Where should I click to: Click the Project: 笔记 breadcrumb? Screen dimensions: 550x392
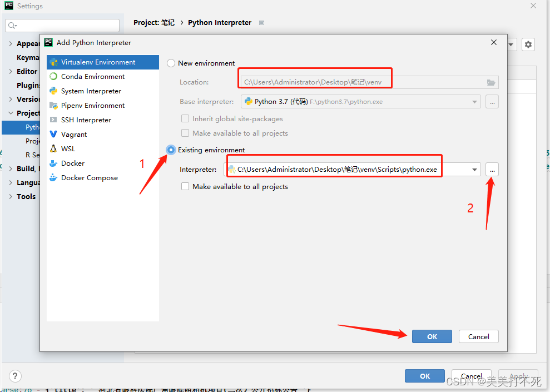click(154, 23)
